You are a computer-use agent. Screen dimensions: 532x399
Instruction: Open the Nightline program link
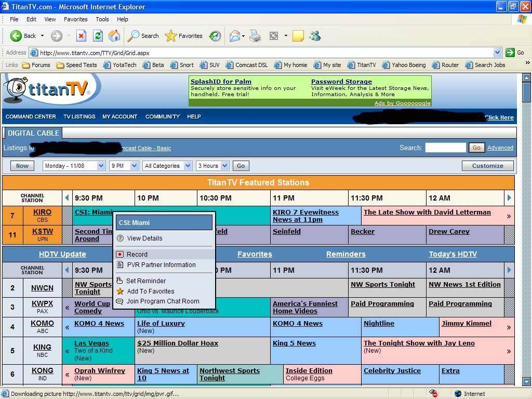379,323
